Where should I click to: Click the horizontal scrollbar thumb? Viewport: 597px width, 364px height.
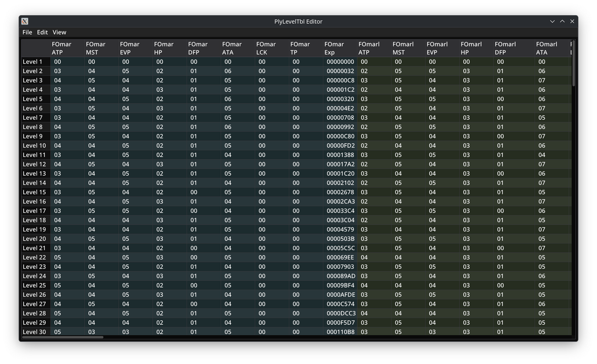[63, 337]
